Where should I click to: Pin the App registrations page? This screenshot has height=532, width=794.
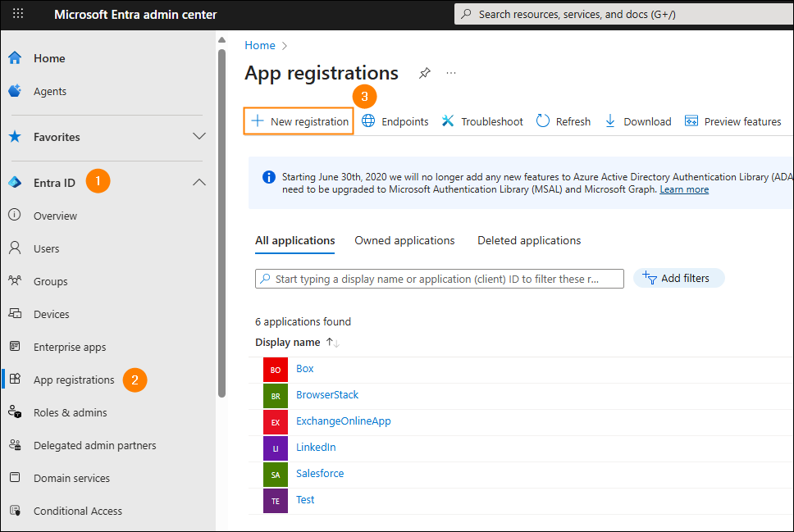(x=424, y=73)
